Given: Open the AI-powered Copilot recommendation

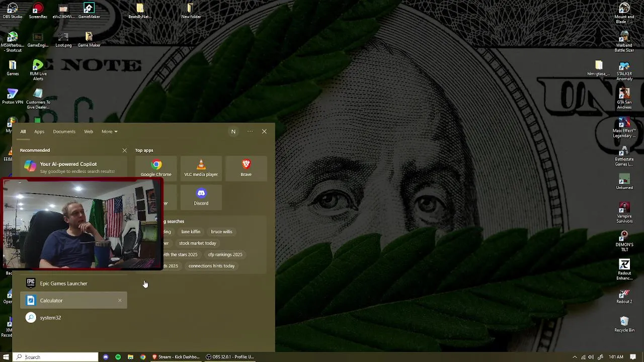Looking at the screenshot, I should click(73, 167).
